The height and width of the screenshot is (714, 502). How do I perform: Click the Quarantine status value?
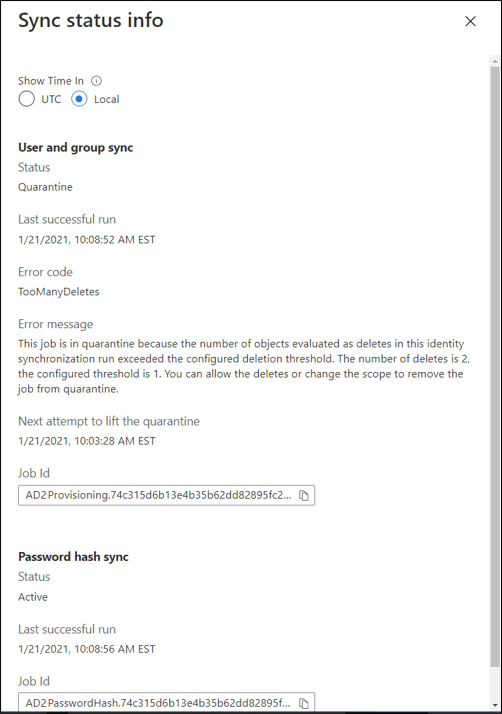pos(45,187)
